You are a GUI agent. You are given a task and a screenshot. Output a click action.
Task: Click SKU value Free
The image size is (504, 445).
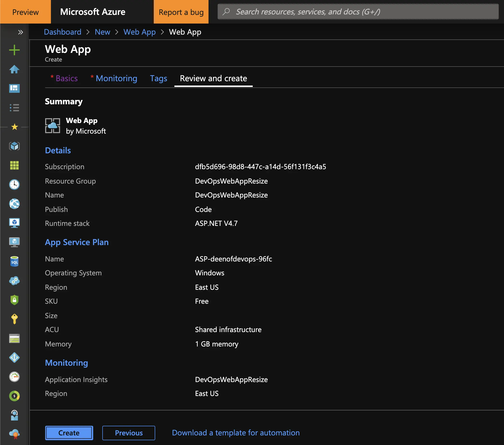tap(202, 302)
